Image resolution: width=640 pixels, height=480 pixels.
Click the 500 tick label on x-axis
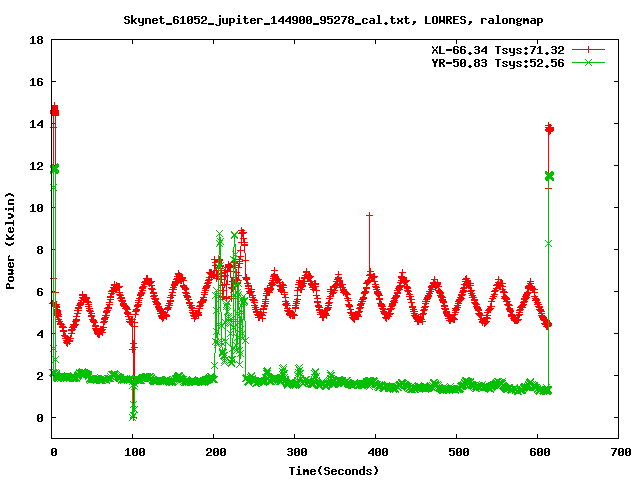[456, 451]
